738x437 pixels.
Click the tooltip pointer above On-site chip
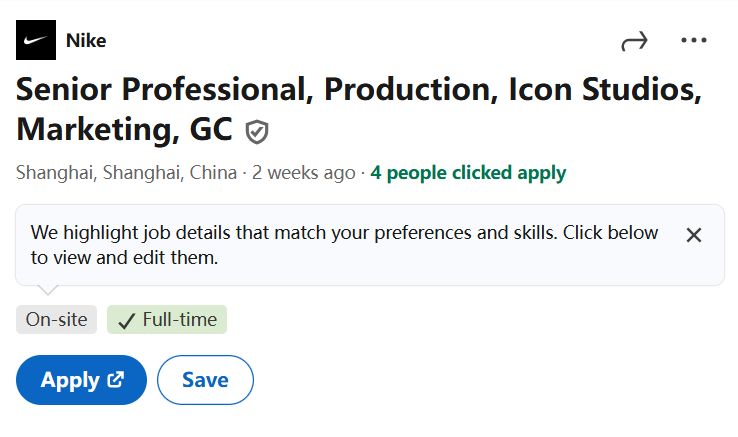click(x=48, y=290)
